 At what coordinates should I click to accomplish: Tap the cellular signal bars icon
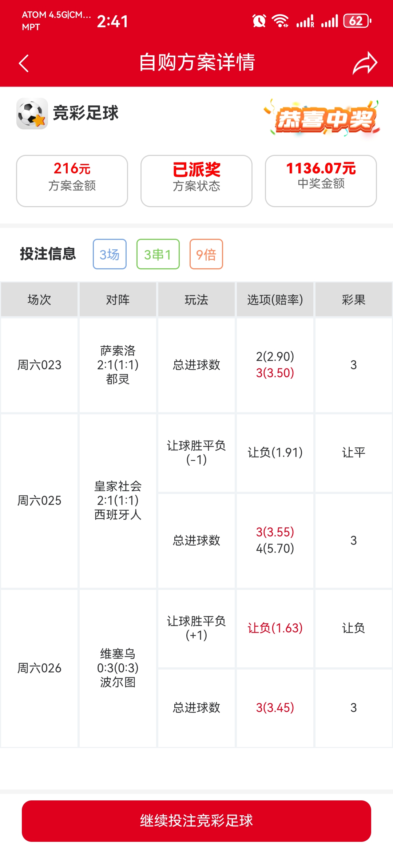pyautogui.click(x=329, y=21)
